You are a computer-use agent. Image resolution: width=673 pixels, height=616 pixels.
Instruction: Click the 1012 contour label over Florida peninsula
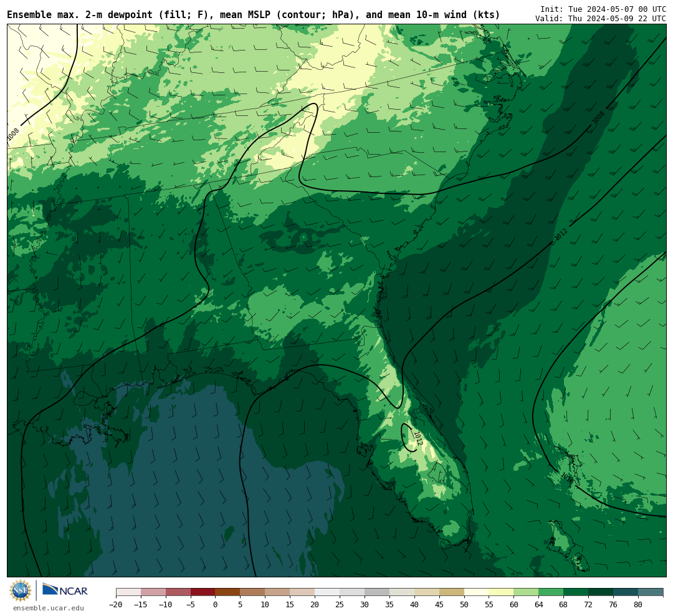tap(418, 438)
